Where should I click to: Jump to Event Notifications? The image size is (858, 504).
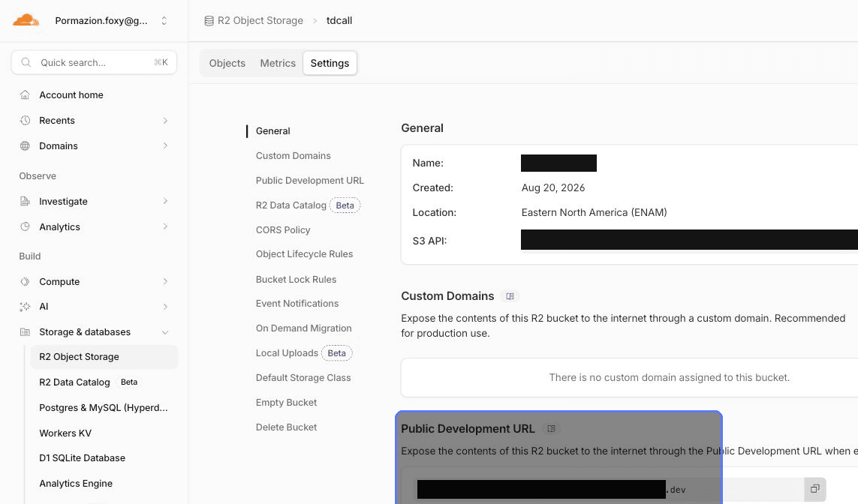(x=297, y=304)
